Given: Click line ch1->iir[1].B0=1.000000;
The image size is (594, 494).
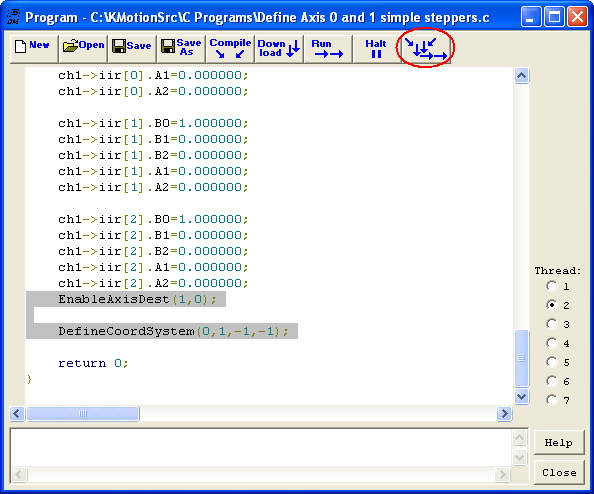Looking at the screenshot, I should [x=153, y=123].
